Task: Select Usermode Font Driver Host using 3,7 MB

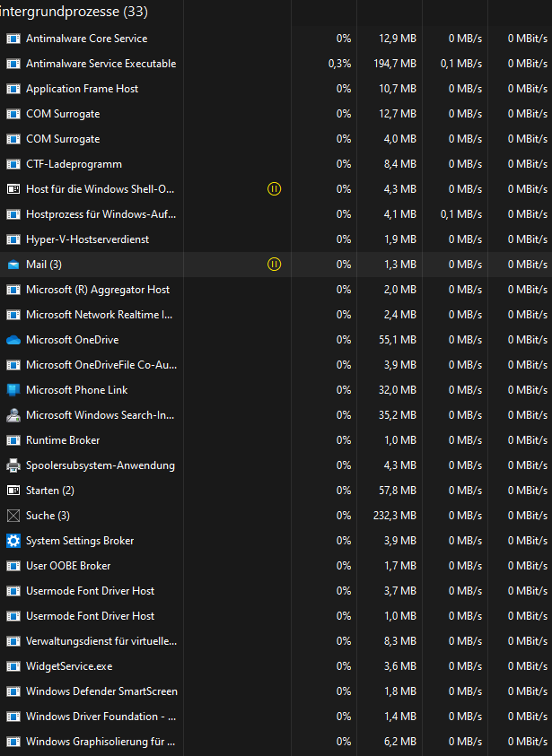Action: [276, 591]
